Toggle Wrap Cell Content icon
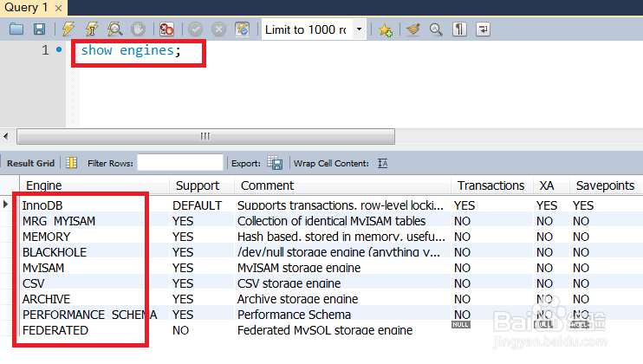 tap(383, 163)
